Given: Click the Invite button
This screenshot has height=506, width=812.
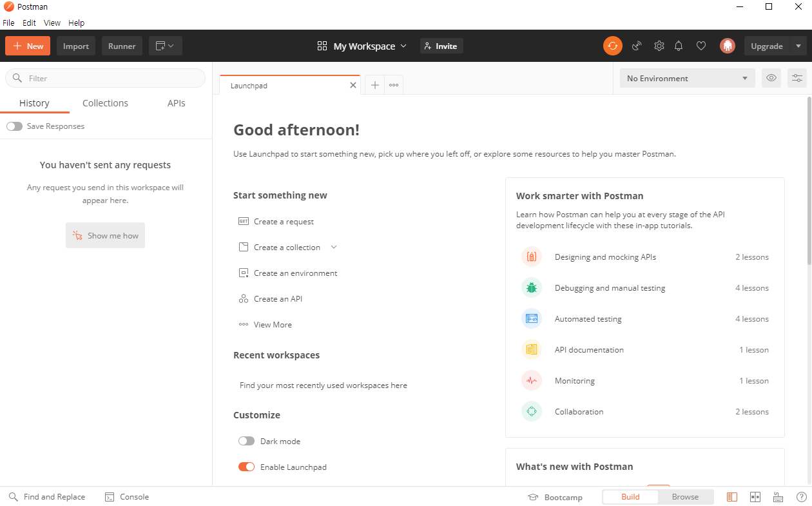Looking at the screenshot, I should pos(441,46).
